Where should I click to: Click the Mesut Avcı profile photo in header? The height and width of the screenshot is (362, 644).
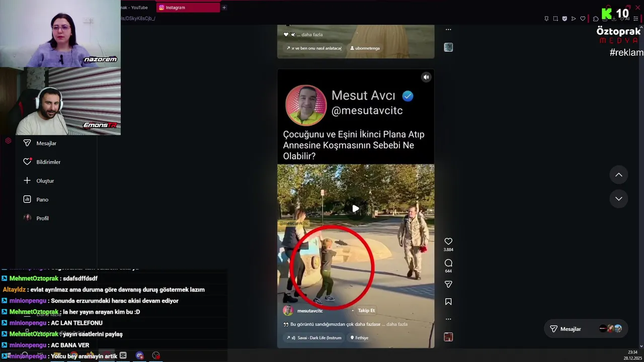click(306, 105)
